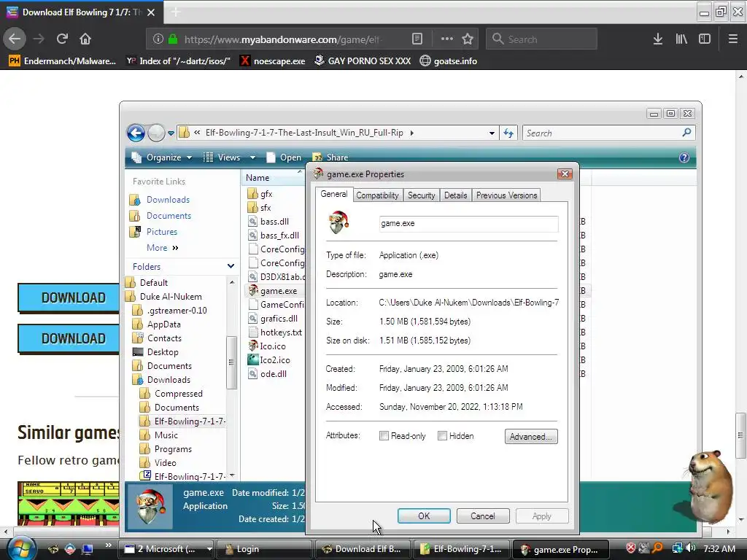Open Explorer help question mark icon

click(684, 157)
